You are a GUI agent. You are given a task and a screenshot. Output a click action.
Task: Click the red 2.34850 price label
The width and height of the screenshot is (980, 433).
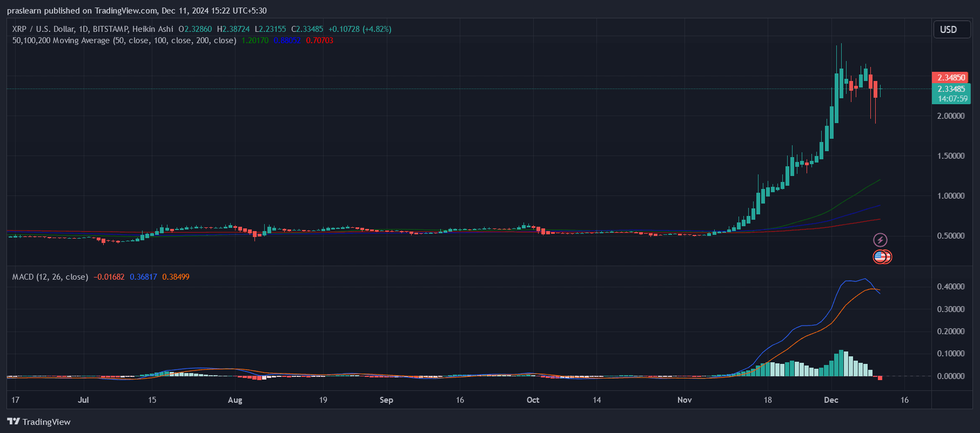951,78
